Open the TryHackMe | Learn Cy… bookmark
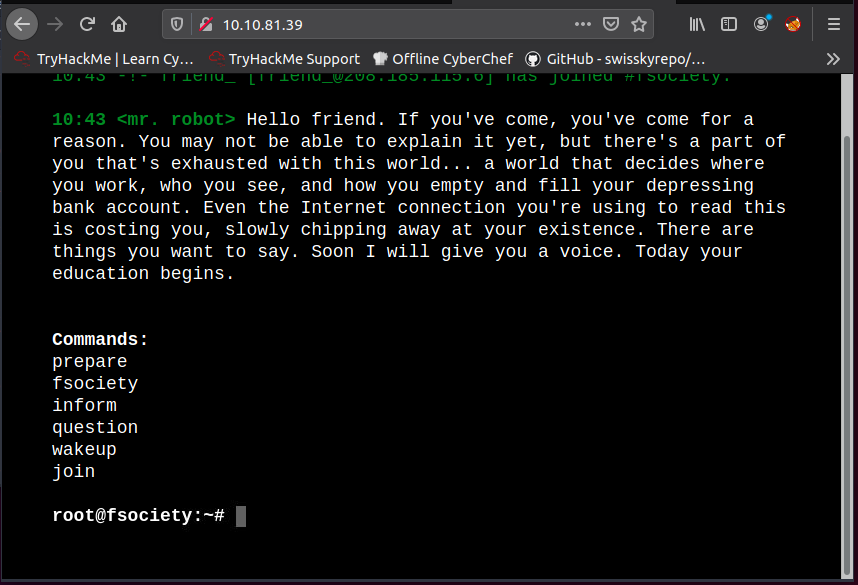The image size is (858, 585). coord(104,59)
